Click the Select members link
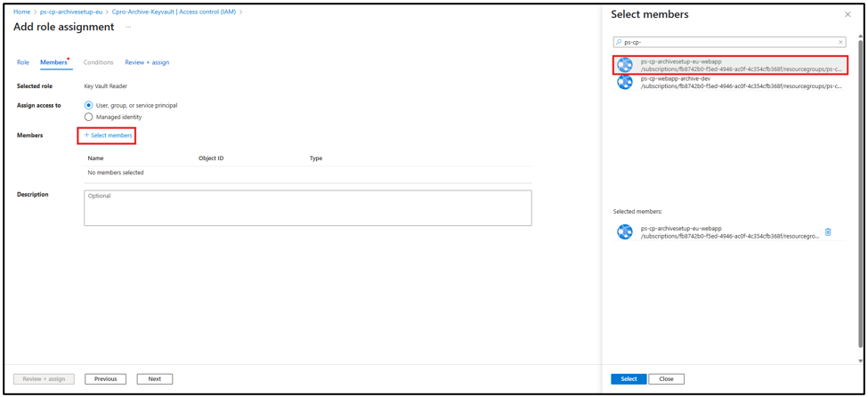The width and height of the screenshot is (868, 397). 109,135
